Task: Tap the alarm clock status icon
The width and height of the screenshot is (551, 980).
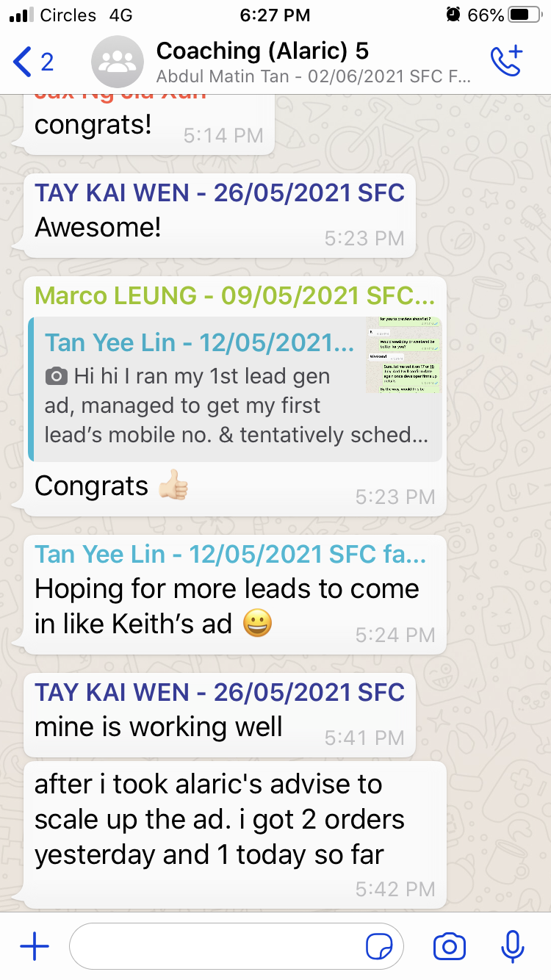Action: pos(453,15)
